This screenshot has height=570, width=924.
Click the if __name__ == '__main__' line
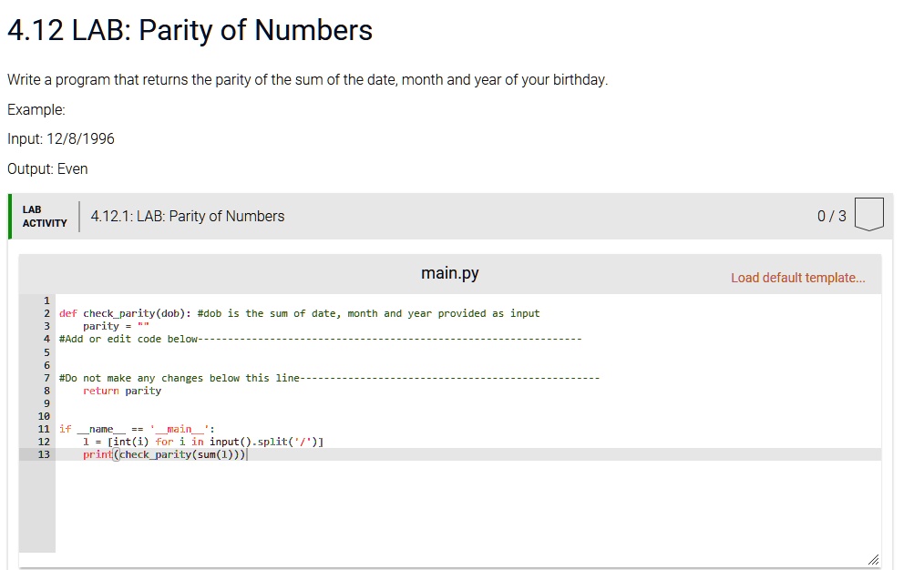tap(137, 429)
